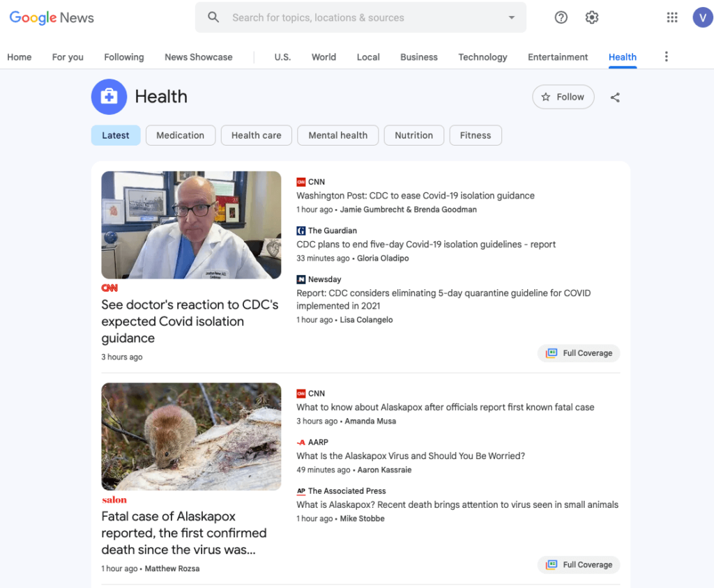Expand the search options dropdown arrow
714x588 pixels.
(512, 17)
